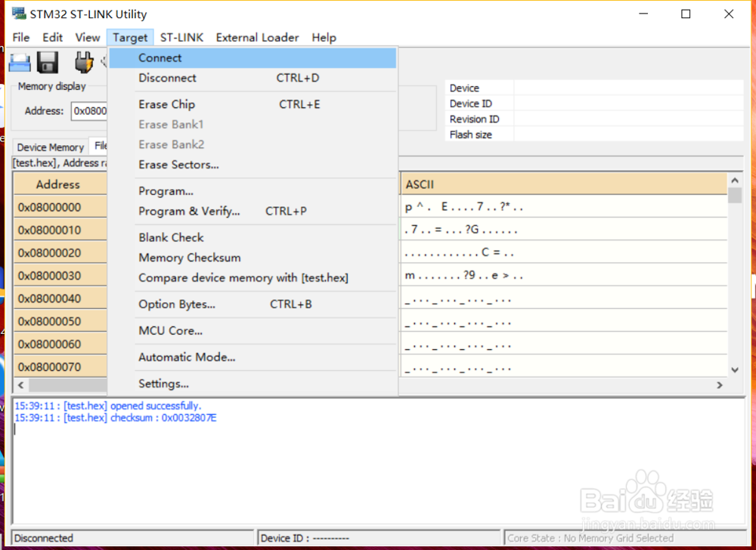The width and height of the screenshot is (756, 550).
Task: Click the Open file toolbar icon
Action: [20, 63]
